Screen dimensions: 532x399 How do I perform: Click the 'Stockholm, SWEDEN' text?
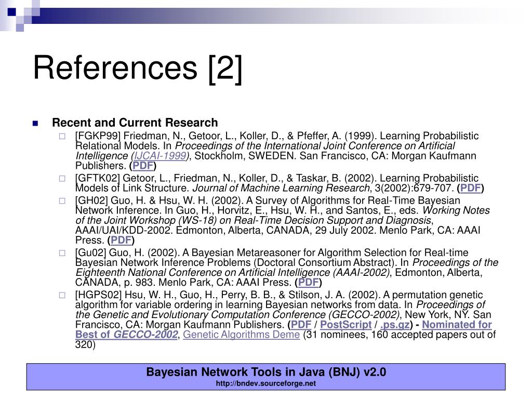pos(245,156)
